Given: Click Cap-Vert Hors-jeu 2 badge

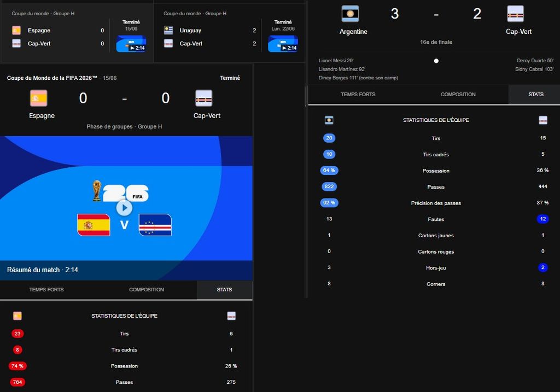Looking at the screenshot, I should [543, 267].
